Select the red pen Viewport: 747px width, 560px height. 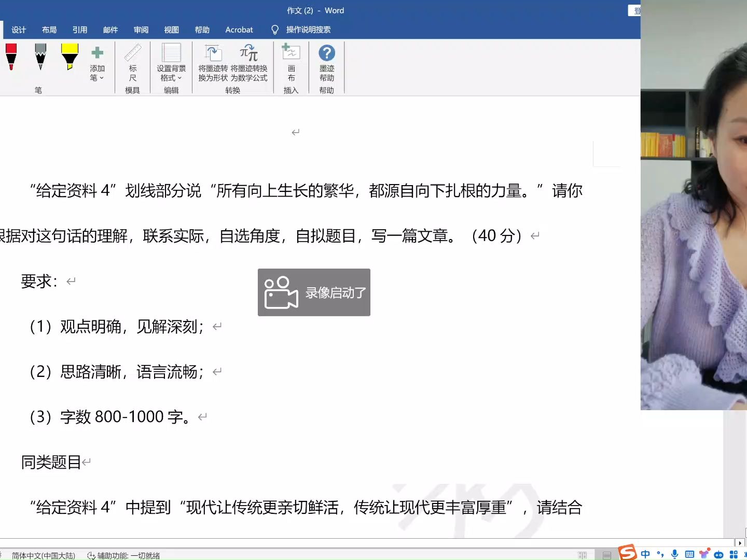pyautogui.click(x=11, y=57)
